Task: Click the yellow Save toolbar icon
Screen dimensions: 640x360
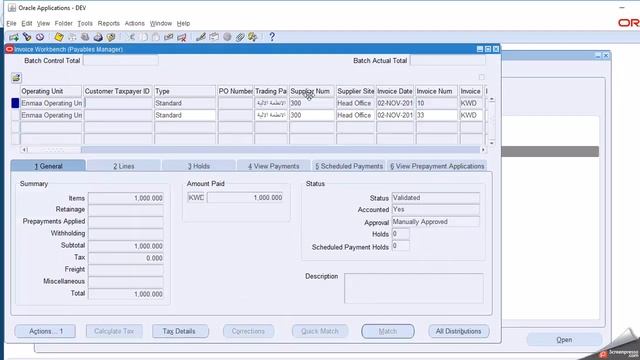Action: point(59,37)
